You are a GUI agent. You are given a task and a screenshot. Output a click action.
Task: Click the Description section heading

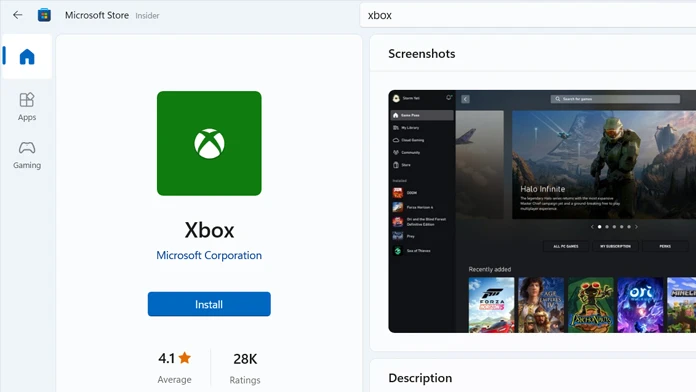point(420,378)
